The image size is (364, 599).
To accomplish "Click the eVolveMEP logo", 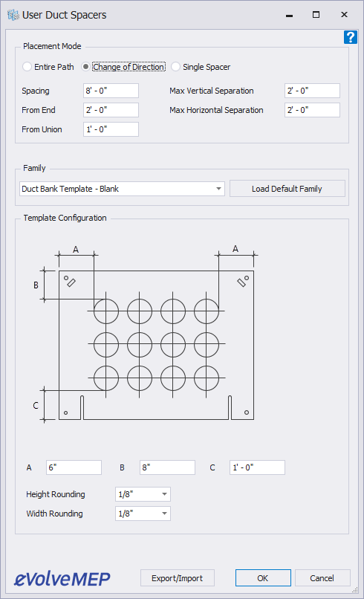I will pyautogui.click(x=62, y=578).
